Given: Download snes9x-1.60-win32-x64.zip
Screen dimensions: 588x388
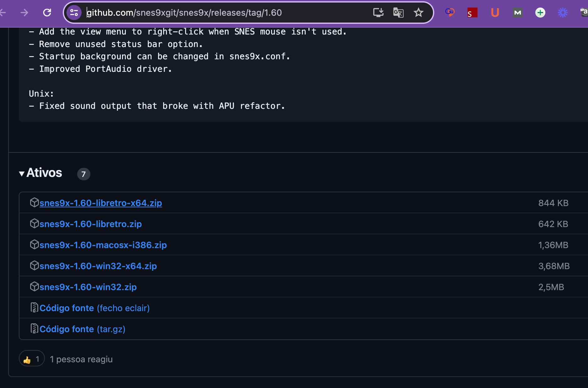Looking at the screenshot, I should (x=98, y=266).
